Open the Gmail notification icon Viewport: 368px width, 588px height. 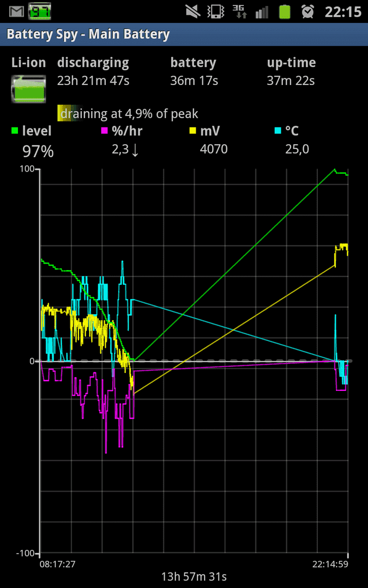[16, 11]
